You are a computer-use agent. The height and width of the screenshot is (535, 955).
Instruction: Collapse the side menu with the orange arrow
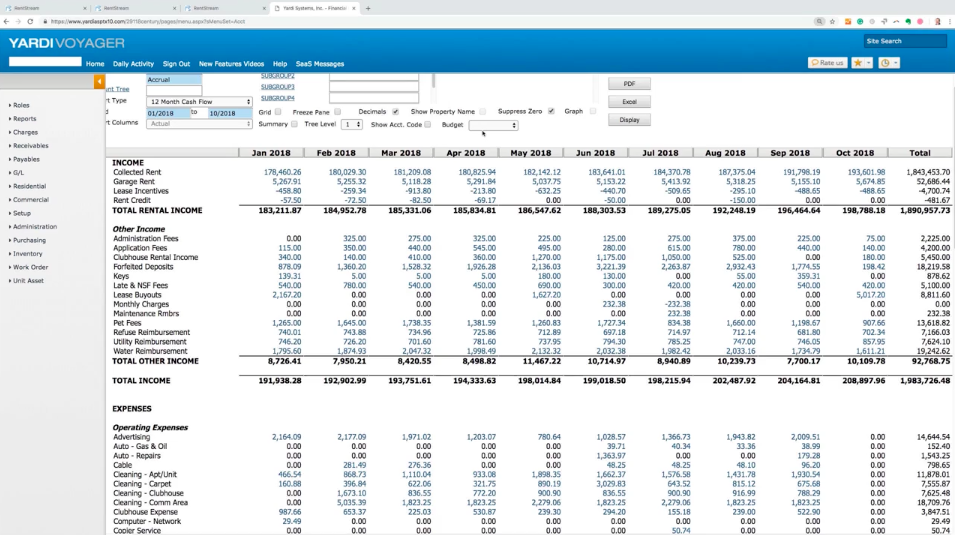99,81
